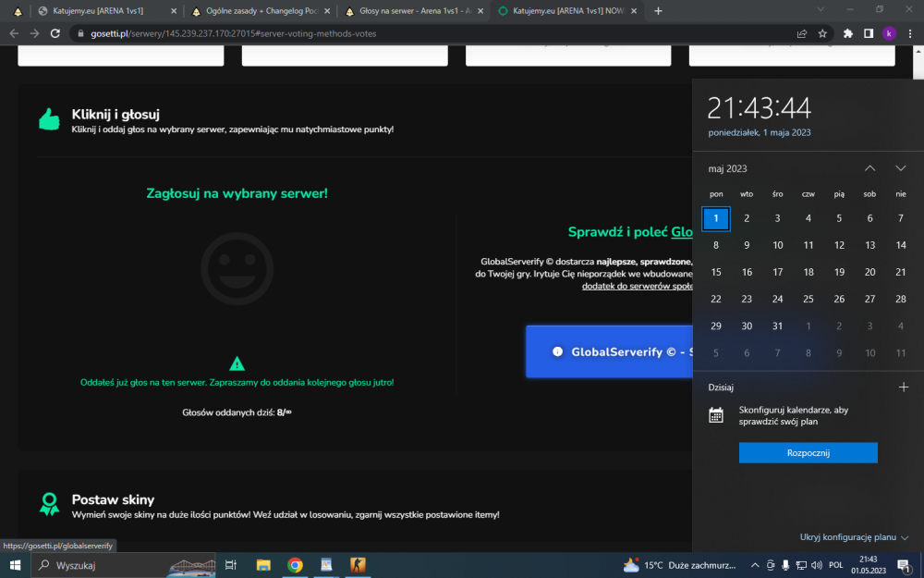This screenshot has height=578, width=924.
Task: Open the volume tray icon
Action: tap(816, 565)
